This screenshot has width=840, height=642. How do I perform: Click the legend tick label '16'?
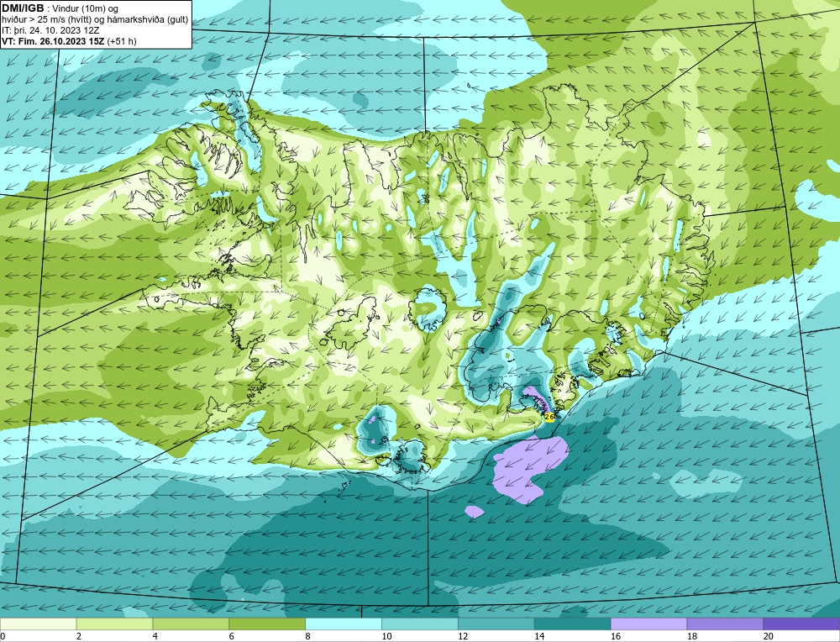coord(616,637)
